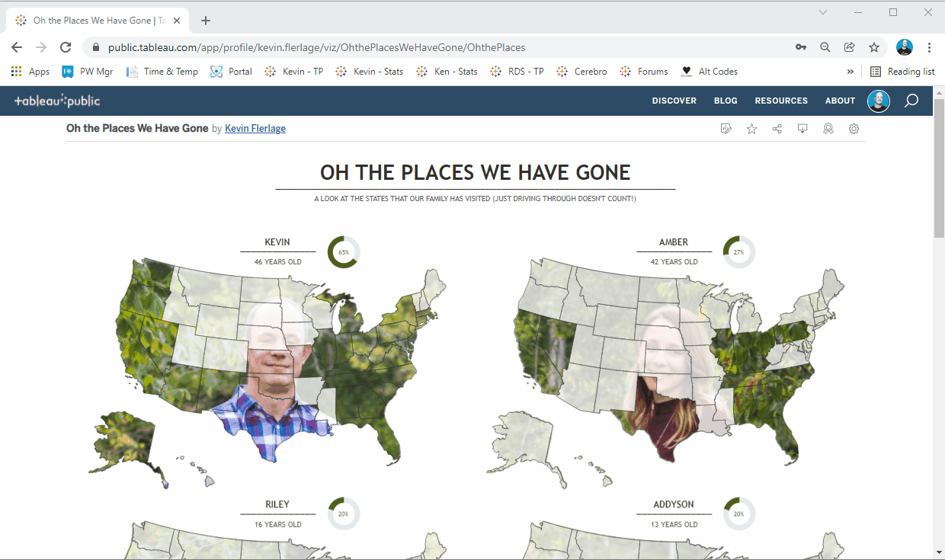The width and height of the screenshot is (945, 560).
Task: Open Kevin - TP bookmark
Action: [293, 72]
